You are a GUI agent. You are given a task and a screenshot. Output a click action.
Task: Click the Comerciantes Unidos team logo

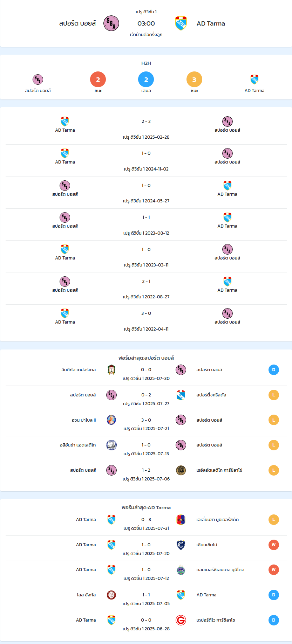pyautogui.click(x=181, y=570)
